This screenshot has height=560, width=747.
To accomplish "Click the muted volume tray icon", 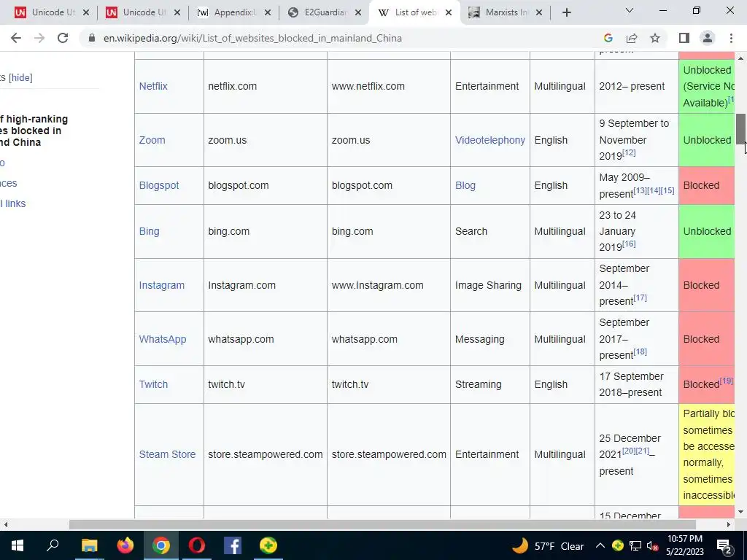I will tap(653, 546).
